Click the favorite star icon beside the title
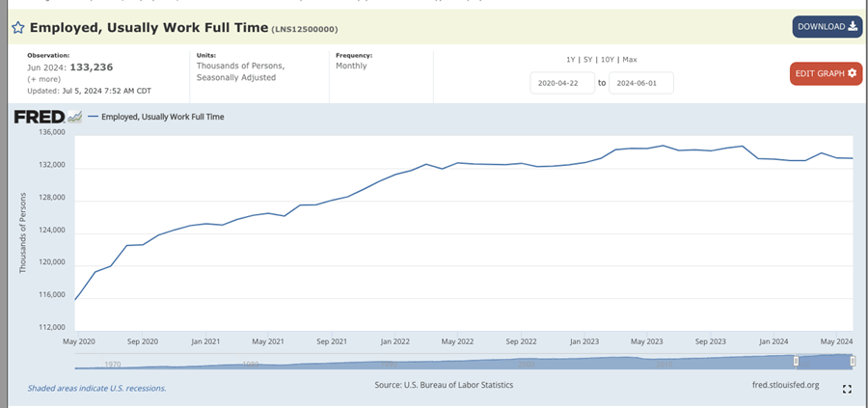Viewport: 868px width, 408px height. pos(17,28)
